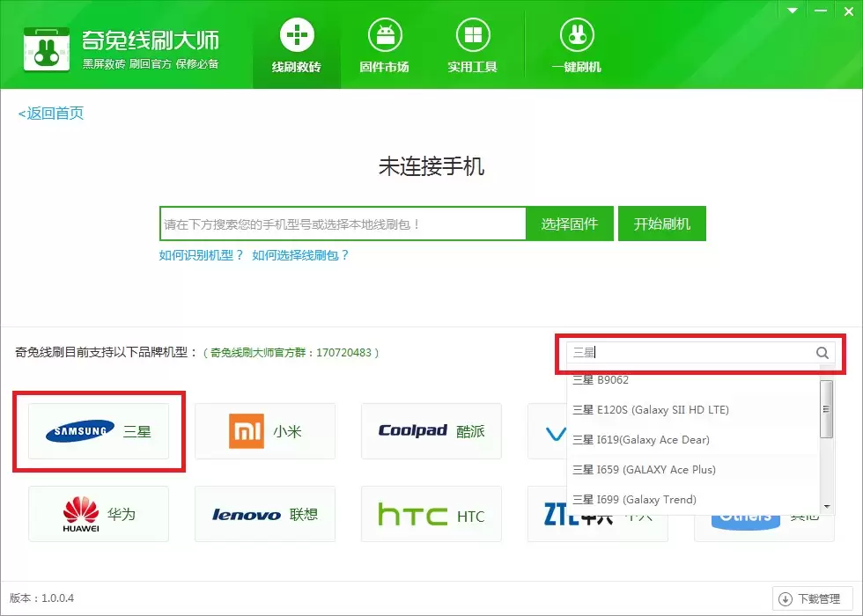This screenshot has height=616, width=863.
Task: Select the Huawei 华为 brand icon
Action: 98,514
